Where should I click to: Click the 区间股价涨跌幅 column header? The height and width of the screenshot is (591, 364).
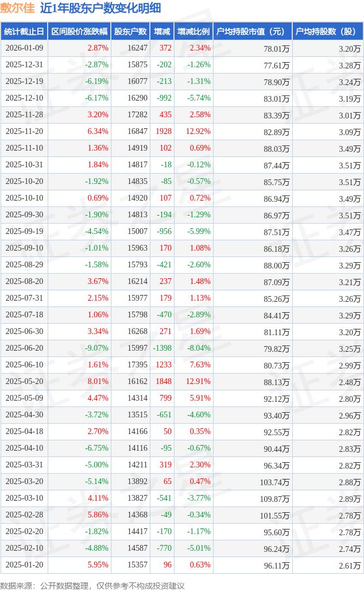coord(79,32)
